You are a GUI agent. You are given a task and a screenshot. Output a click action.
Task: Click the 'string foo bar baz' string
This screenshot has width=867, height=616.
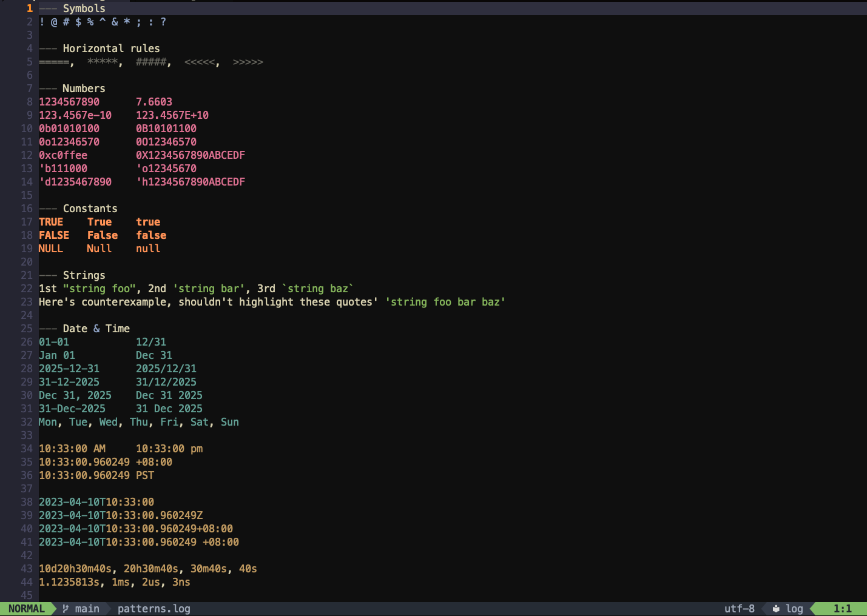click(x=445, y=302)
